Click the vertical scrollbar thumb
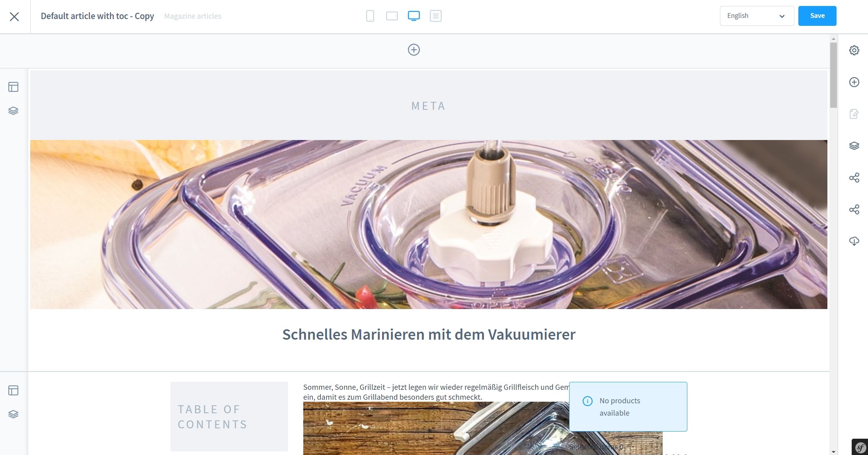 pos(833,75)
